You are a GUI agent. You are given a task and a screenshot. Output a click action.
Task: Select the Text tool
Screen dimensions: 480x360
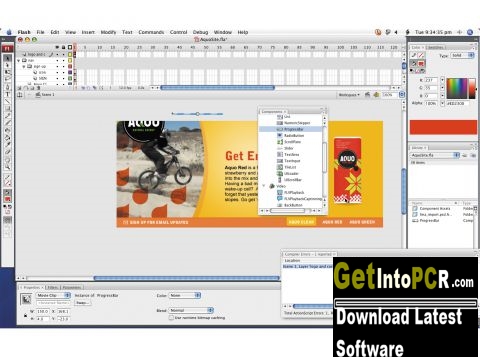(x=7, y=94)
